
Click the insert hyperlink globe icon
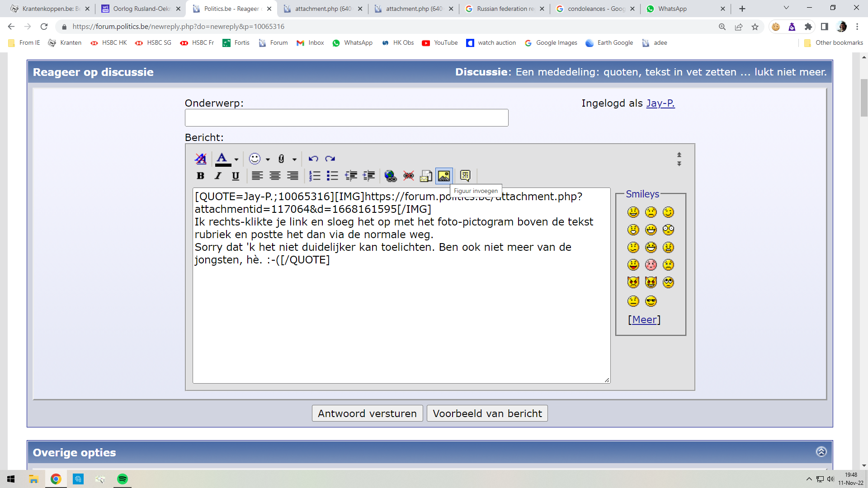tap(390, 176)
